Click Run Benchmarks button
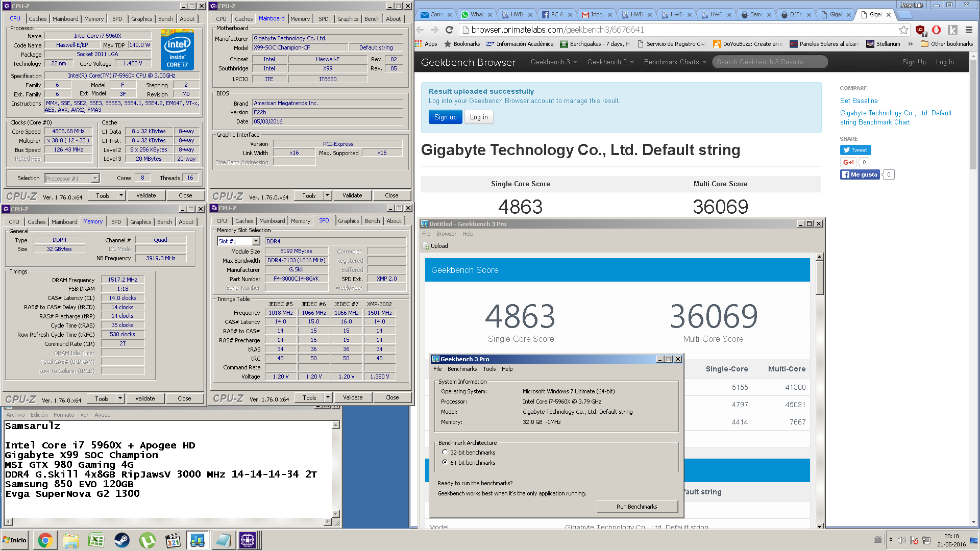The width and height of the screenshot is (980, 551). [636, 507]
